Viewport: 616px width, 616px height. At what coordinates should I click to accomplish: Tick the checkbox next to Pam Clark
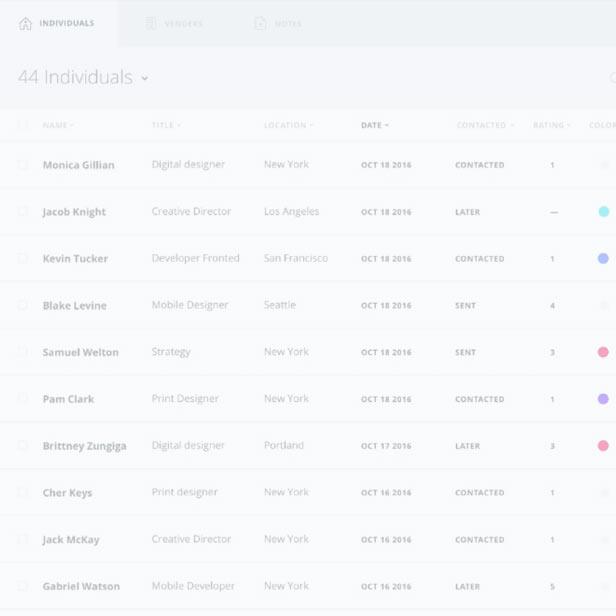tap(23, 399)
